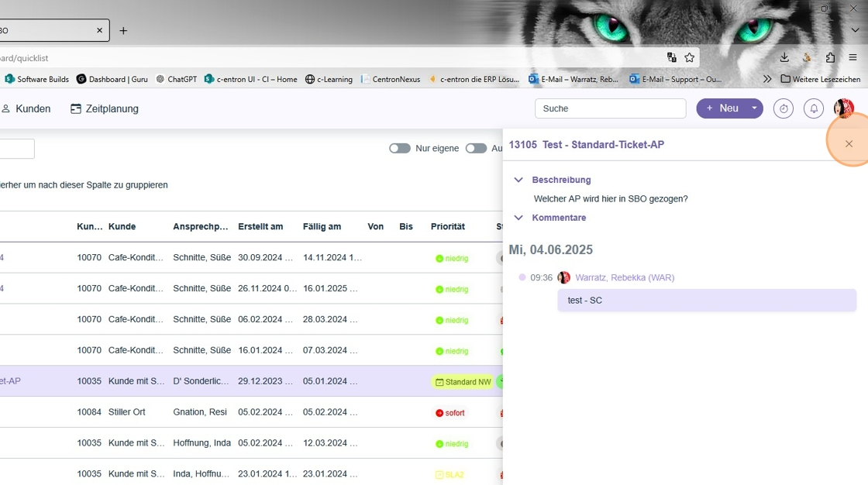Open the Neu button dropdown arrow
Screen dimensions: 868x485
(754, 108)
